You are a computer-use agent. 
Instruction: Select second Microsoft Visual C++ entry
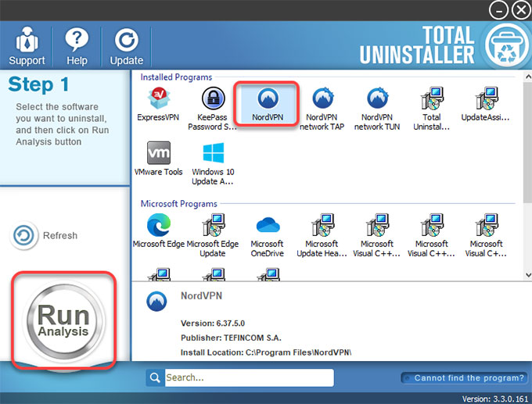click(x=431, y=235)
